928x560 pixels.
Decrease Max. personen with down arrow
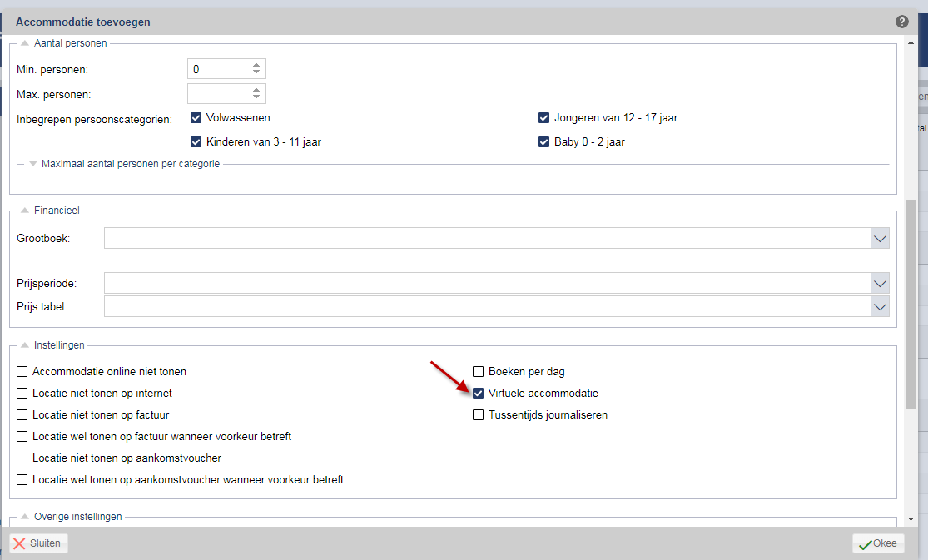pyautogui.click(x=256, y=97)
